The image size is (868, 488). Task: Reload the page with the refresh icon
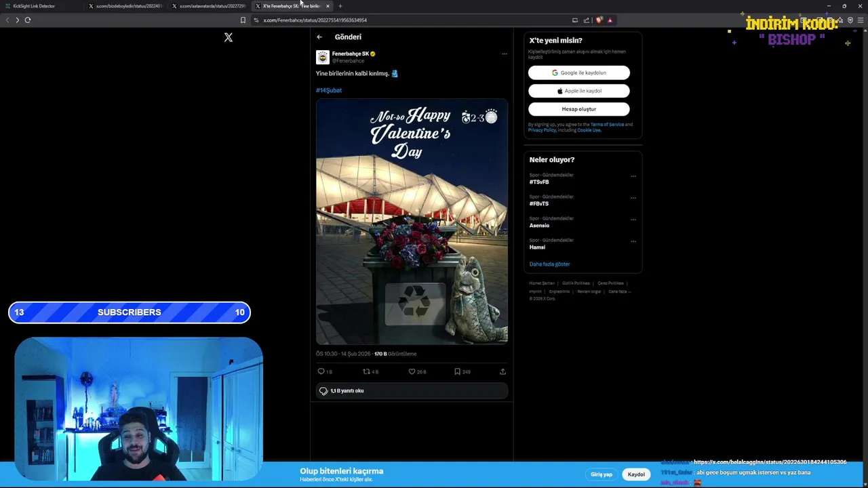pyautogui.click(x=28, y=20)
